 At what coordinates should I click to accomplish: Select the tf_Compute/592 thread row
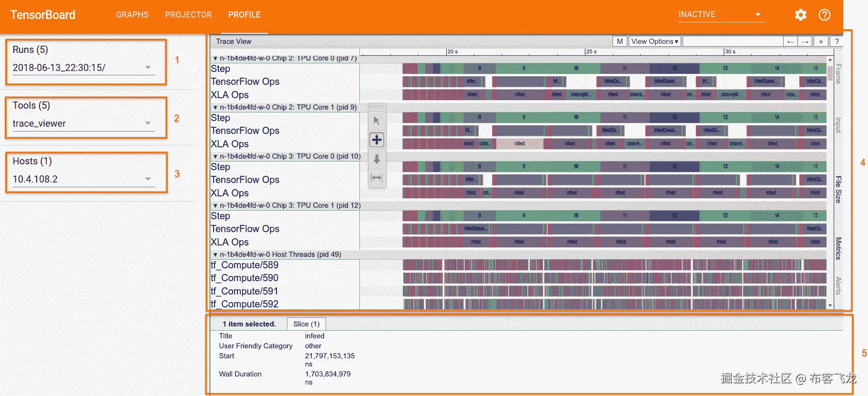[x=245, y=304]
